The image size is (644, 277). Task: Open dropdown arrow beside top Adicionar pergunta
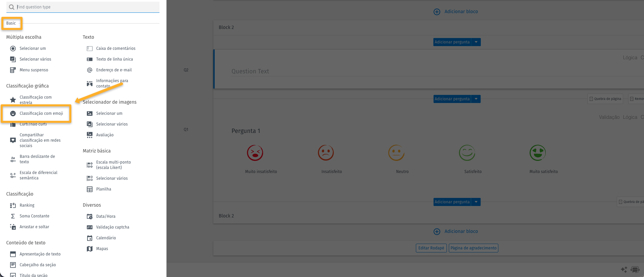[x=476, y=42]
